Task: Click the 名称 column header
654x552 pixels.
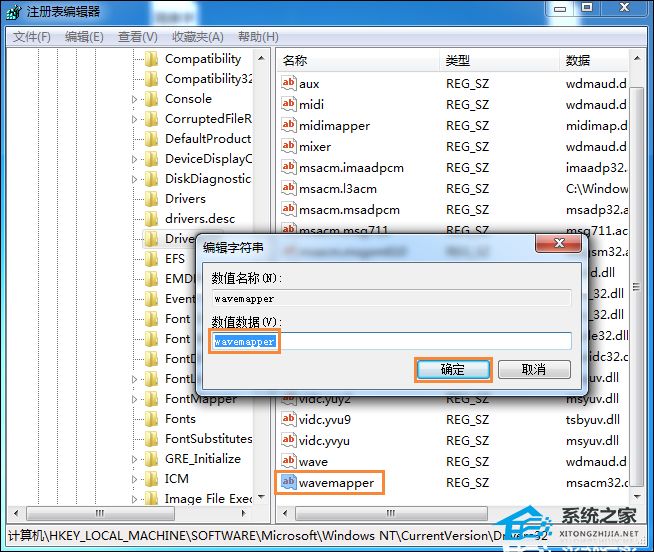Action: pos(358,61)
